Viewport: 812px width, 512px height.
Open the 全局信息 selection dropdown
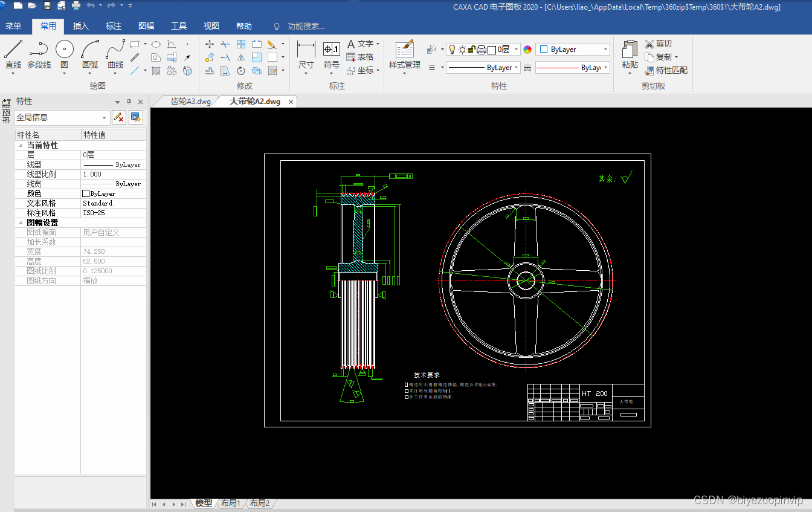(x=62, y=117)
